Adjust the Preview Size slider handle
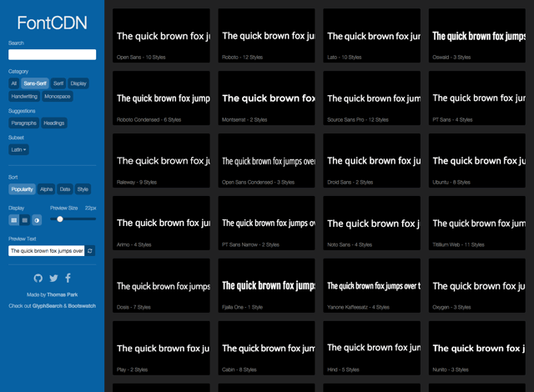Viewport: 534px width, 392px height. point(60,219)
